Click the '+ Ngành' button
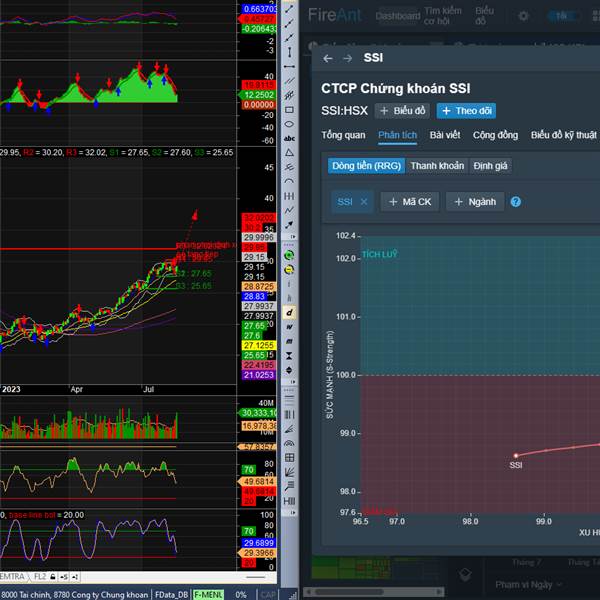 coord(475,202)
